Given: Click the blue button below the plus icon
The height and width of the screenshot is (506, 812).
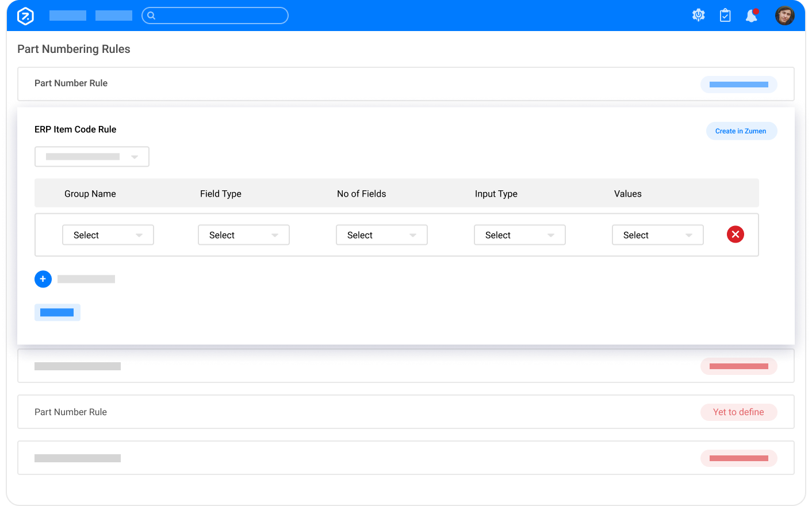Looking at the screenshot, I should 58,312.
